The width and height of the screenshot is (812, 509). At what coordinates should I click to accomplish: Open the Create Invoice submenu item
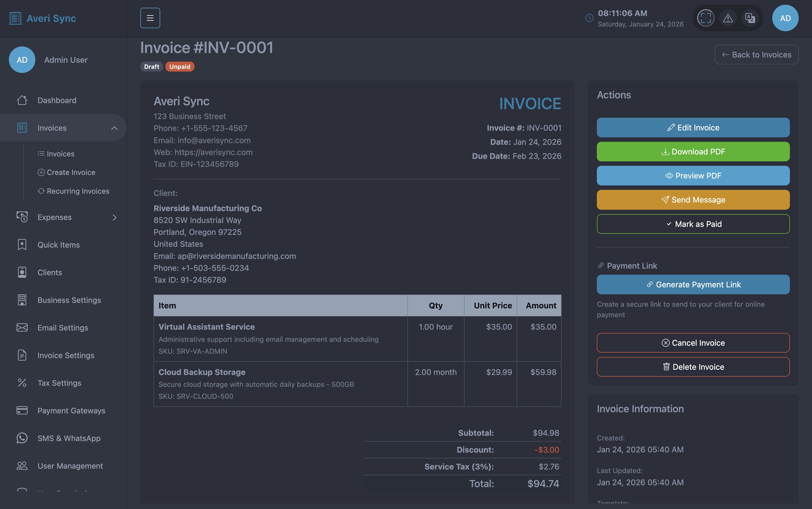71,172
